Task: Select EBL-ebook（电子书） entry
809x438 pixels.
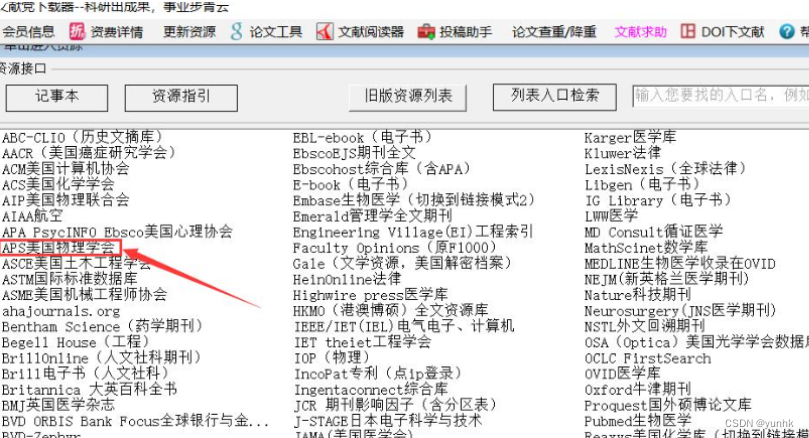Action: 363,137
